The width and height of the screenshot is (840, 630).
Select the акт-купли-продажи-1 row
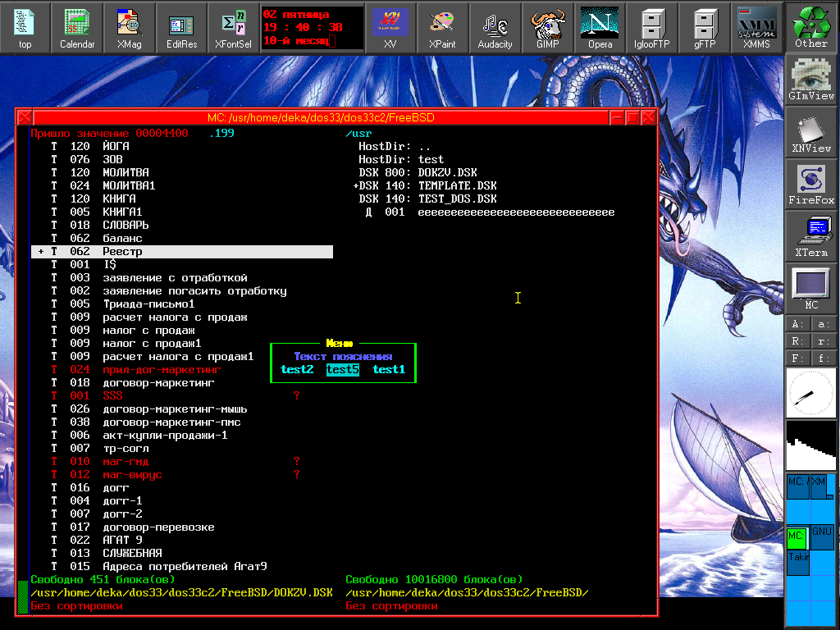(181, 435)
